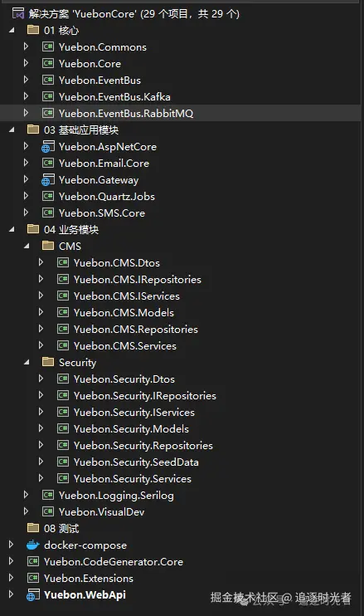Expand the Yuebon.Email.Core project
The height and width of the screenshot is (616, 364).
coord(26,163)
